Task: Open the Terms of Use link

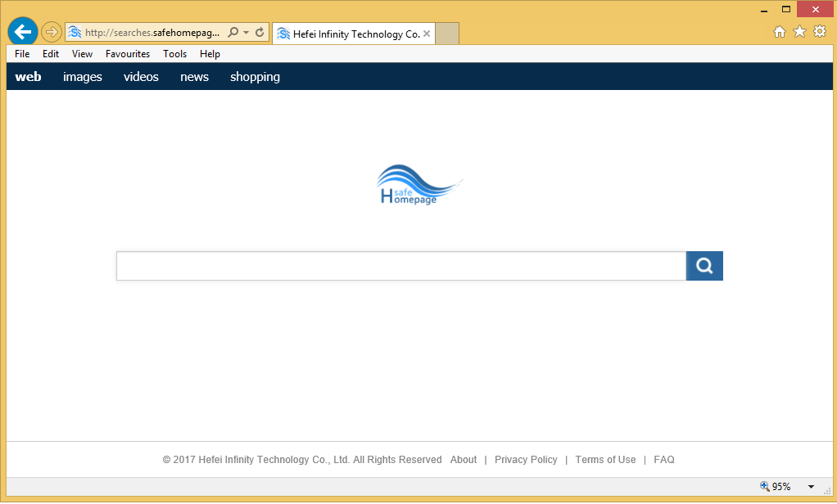Action: (x=605, y=460)
